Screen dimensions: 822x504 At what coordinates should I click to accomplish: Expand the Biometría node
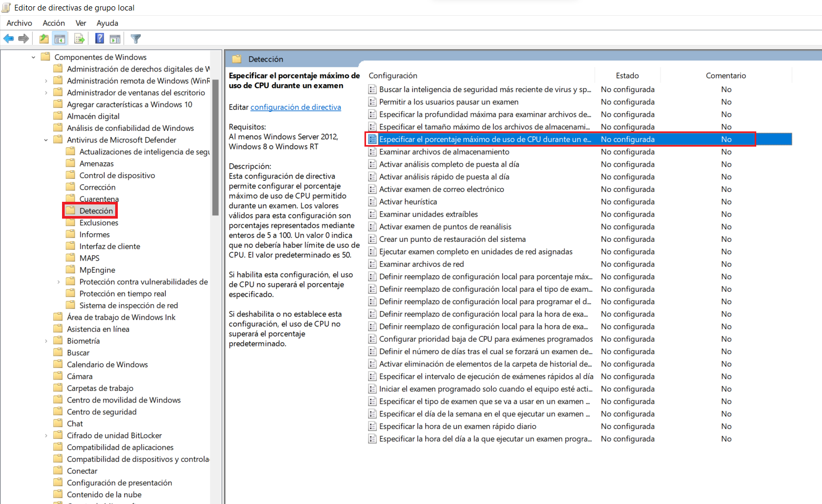pos(46,341)
